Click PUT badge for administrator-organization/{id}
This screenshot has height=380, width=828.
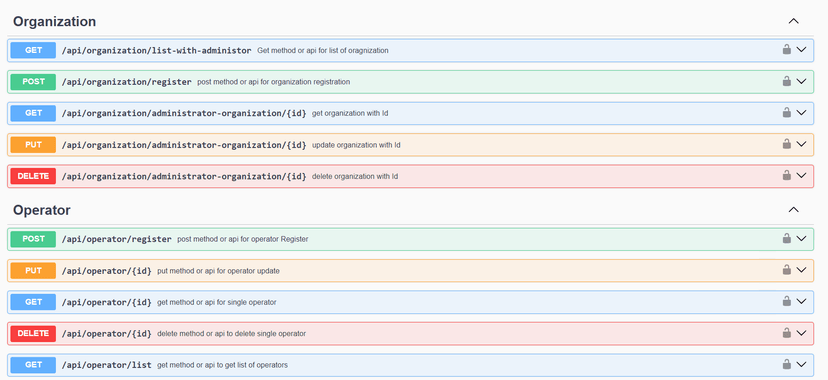tap(33, 145)
